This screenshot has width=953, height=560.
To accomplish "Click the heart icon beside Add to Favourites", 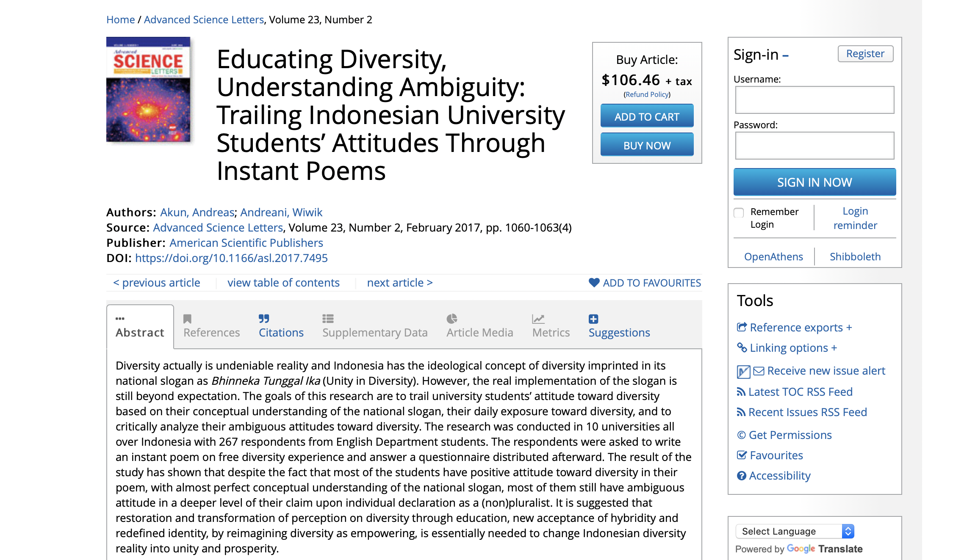I will pos(594,282).
